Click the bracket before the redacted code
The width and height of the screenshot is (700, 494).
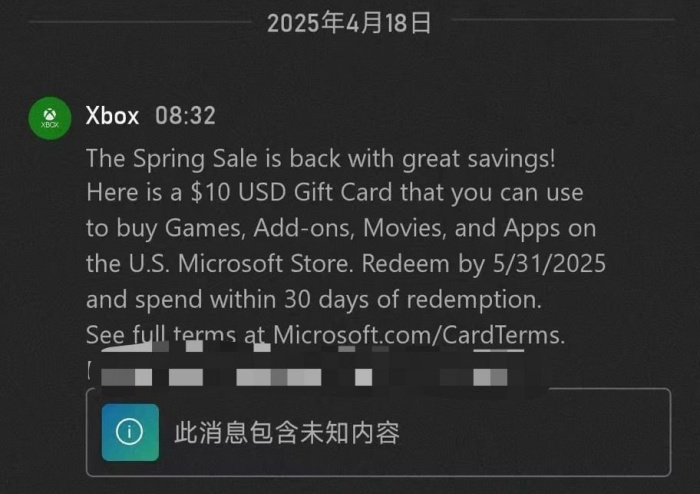[x=89, y=370]
